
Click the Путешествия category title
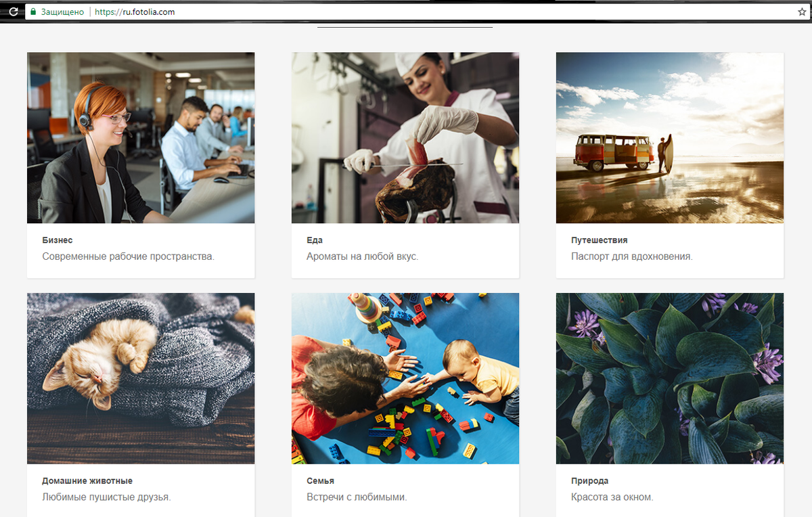click(600, 240)
